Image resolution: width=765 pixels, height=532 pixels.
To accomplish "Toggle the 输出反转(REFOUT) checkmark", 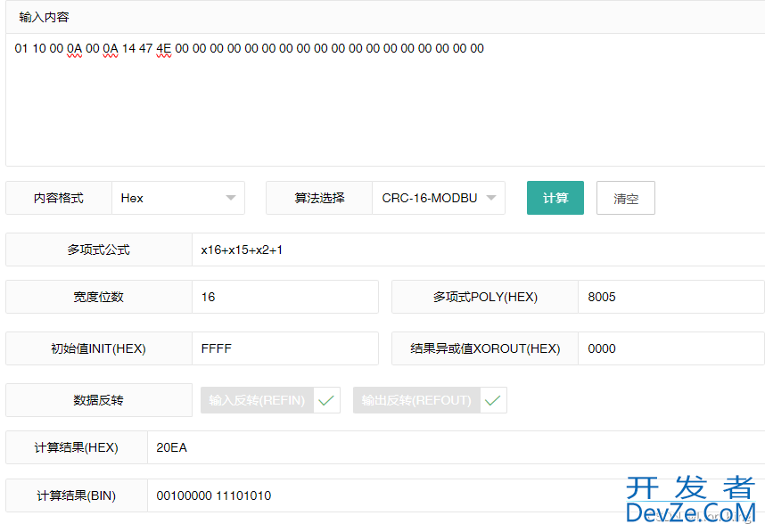I will click(493, 400).
